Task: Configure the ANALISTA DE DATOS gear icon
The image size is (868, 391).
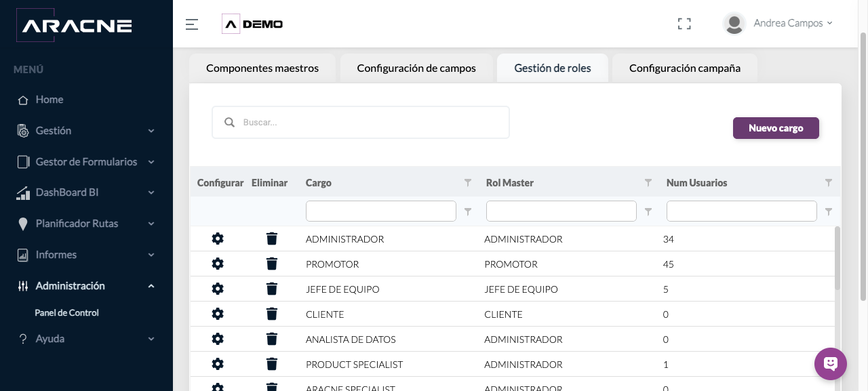Action: [x=218, y=339]
